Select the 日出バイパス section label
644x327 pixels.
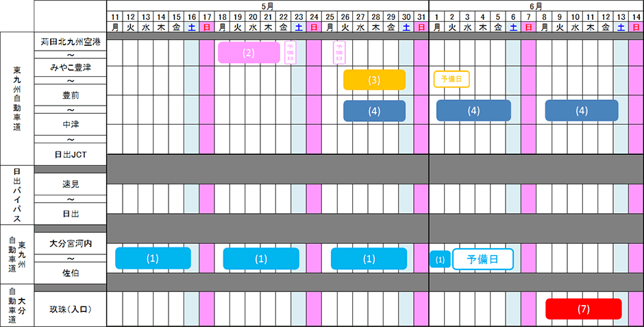click(x=17, y=195)
